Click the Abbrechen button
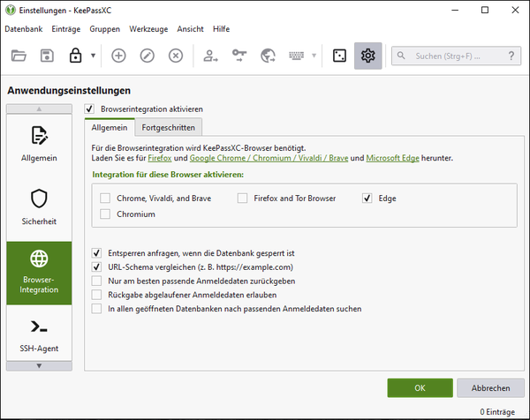 pos(491,388)
